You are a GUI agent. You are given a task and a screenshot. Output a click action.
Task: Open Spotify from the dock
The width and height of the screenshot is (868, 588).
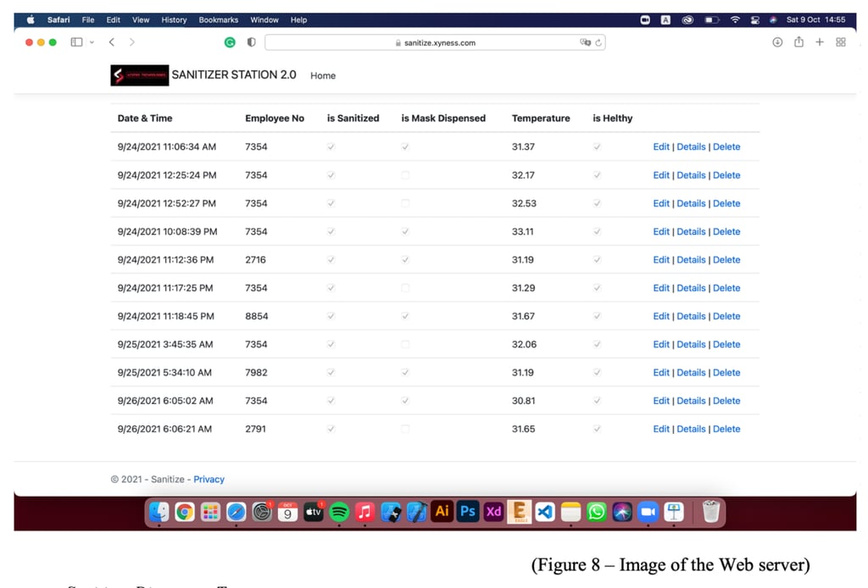(x=339, y=512)
